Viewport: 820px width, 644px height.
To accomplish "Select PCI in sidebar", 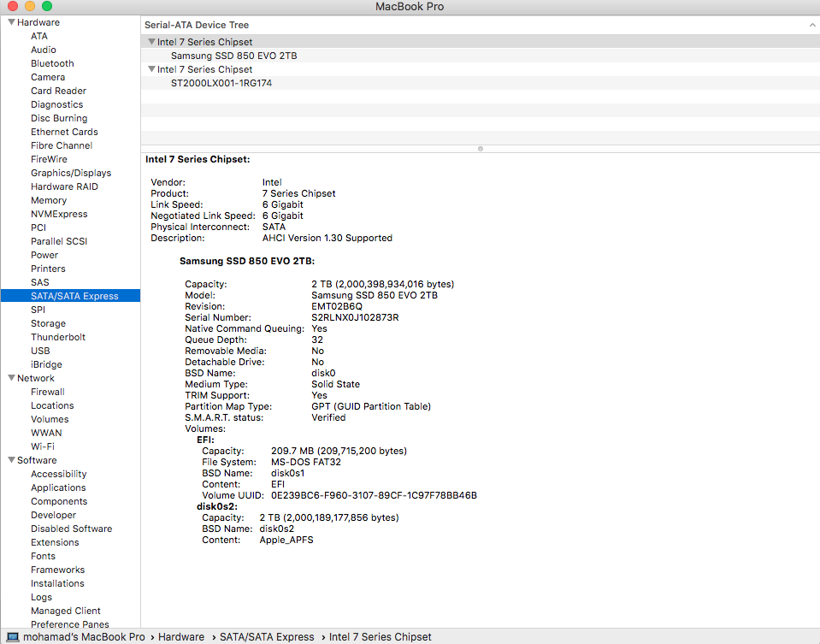I will click(x=38, y=227).
